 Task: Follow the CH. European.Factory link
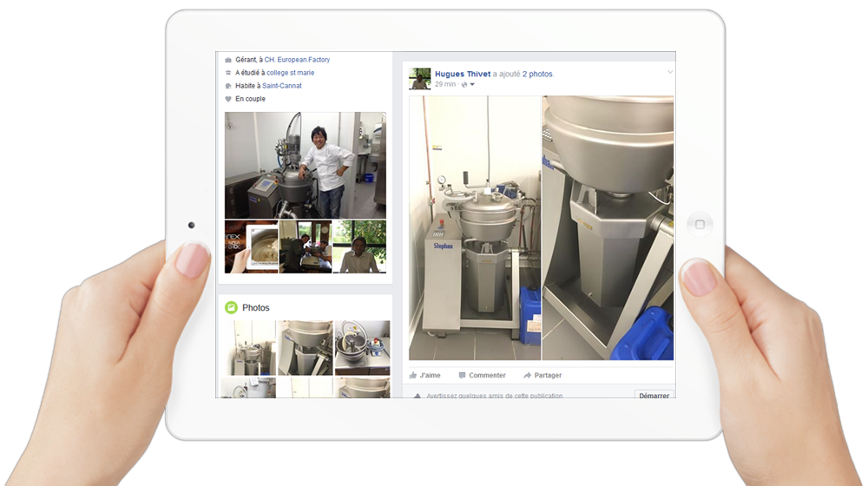pyautogui.click(x=297, y=60)
